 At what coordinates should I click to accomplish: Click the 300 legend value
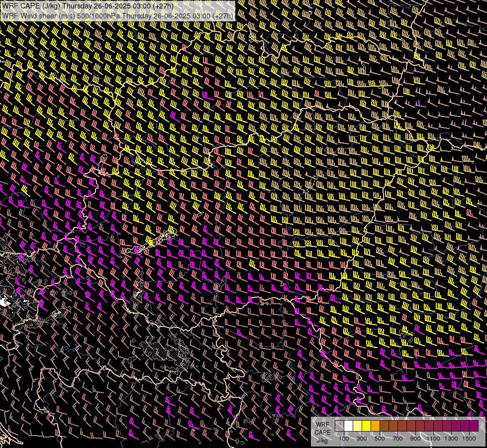(x=362, y=439)
